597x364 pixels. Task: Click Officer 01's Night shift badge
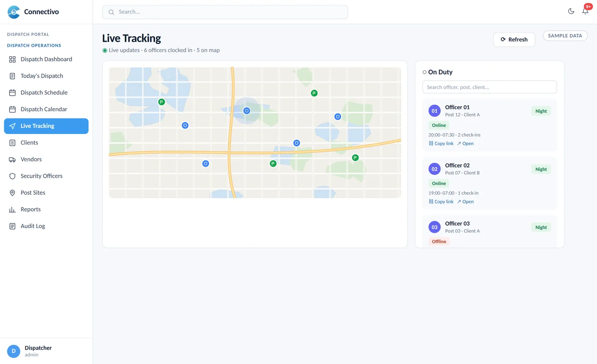click(x=541, y=111)
